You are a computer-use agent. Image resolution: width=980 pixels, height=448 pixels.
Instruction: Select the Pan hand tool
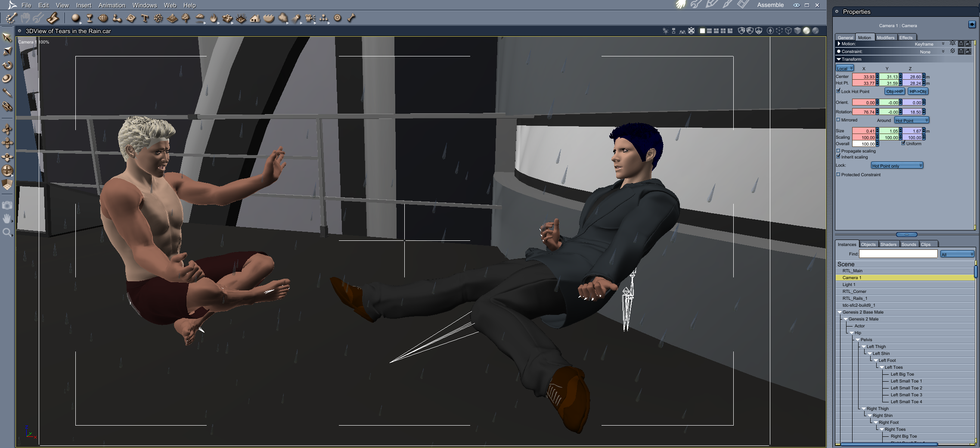coord(7,219)
